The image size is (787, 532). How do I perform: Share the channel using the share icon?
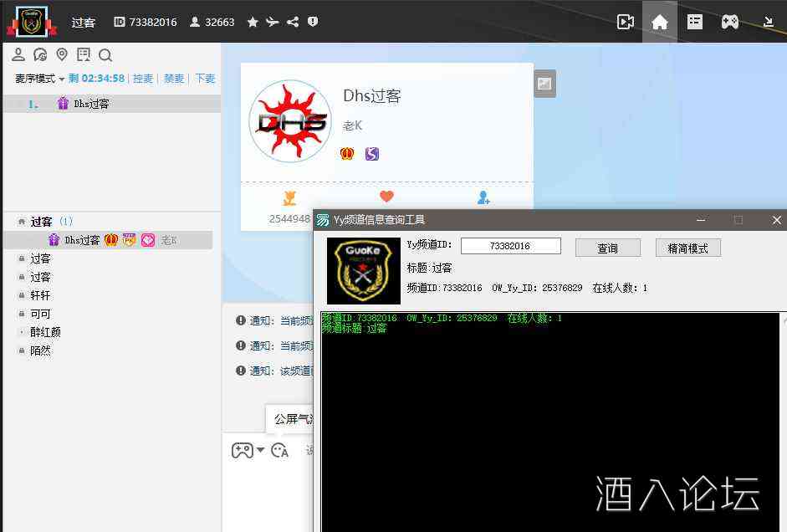[x=293, y=22]
